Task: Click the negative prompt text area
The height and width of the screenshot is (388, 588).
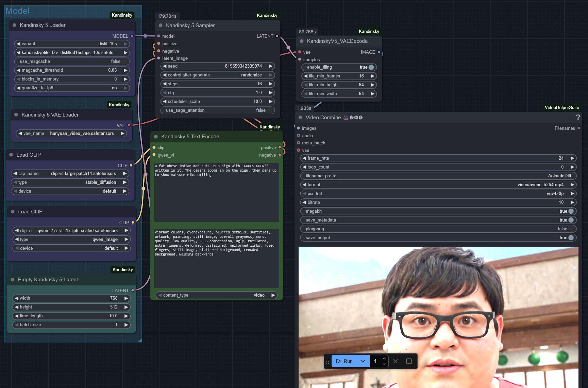Action: pyautogui.click(x=217, y=259)
